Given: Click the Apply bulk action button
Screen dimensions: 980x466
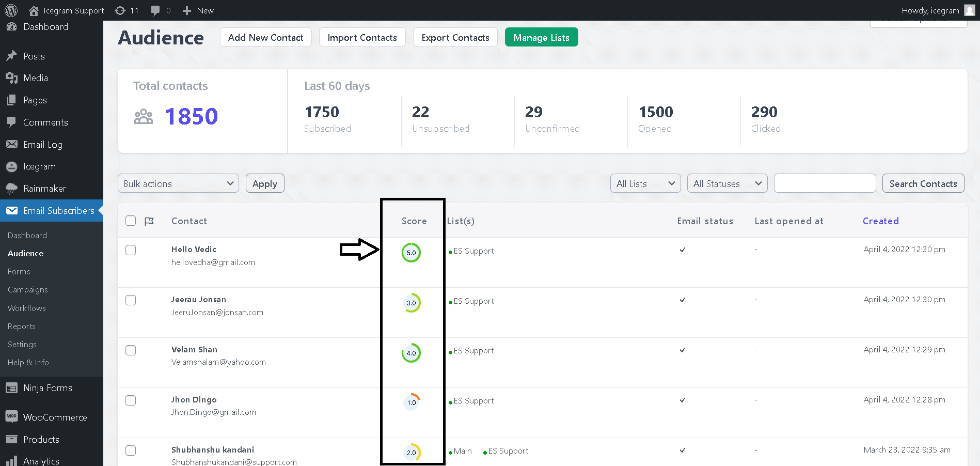Looking at the screenshot, I should coord(265,183).
